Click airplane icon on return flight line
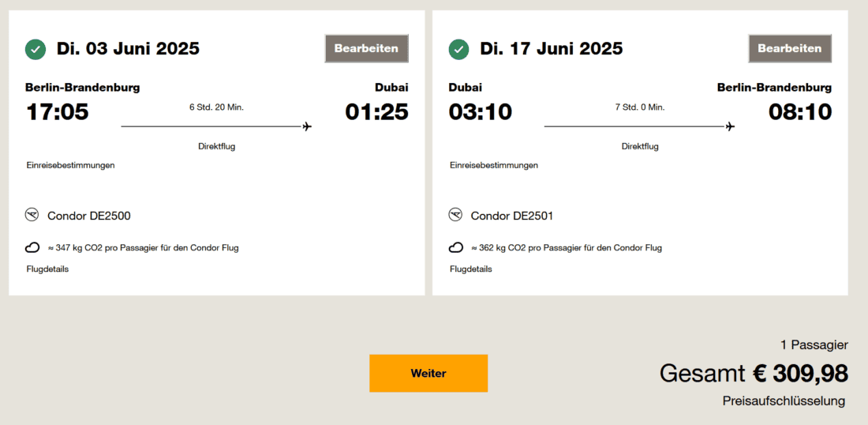Screen dimensions: 868x425 [x=731, y=126]
